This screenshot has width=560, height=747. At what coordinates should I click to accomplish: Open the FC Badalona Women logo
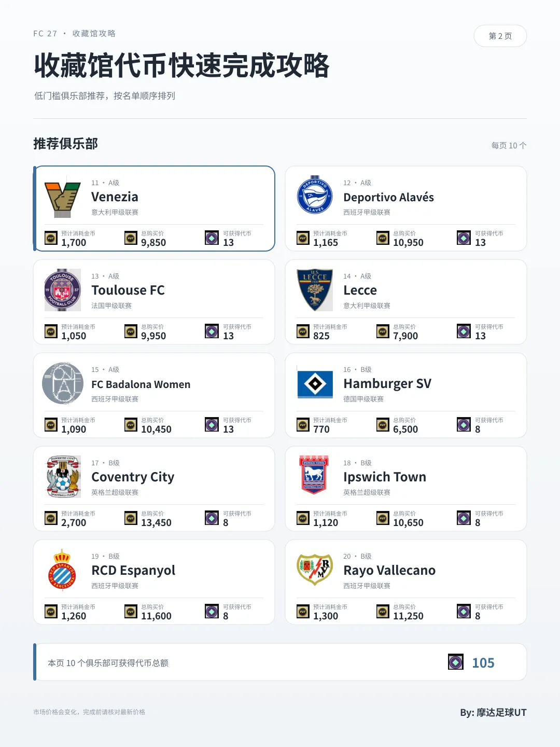(63, 383)
